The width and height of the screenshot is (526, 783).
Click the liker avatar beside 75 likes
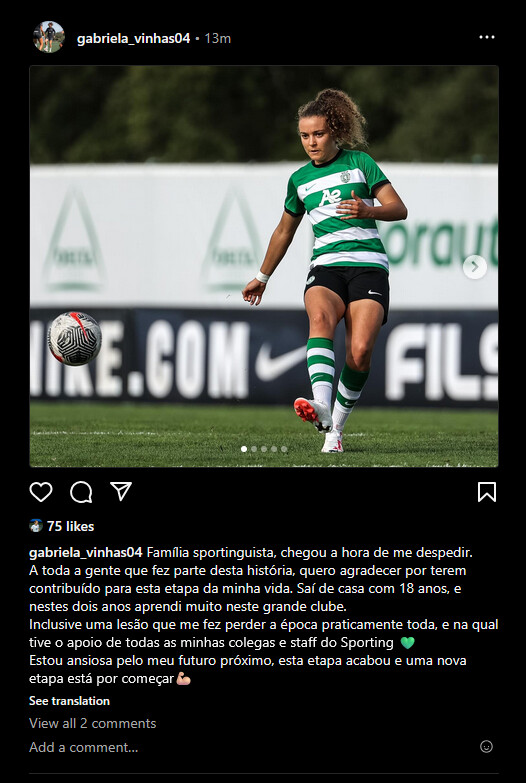36,526
